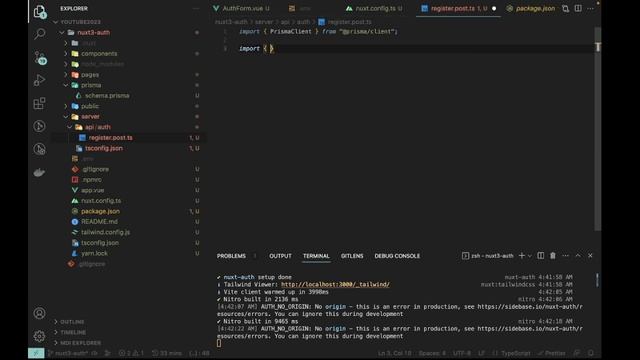Open the Search view in activity bar
Image resolution: width=640 pixels, height=360 pixels.
40,34
